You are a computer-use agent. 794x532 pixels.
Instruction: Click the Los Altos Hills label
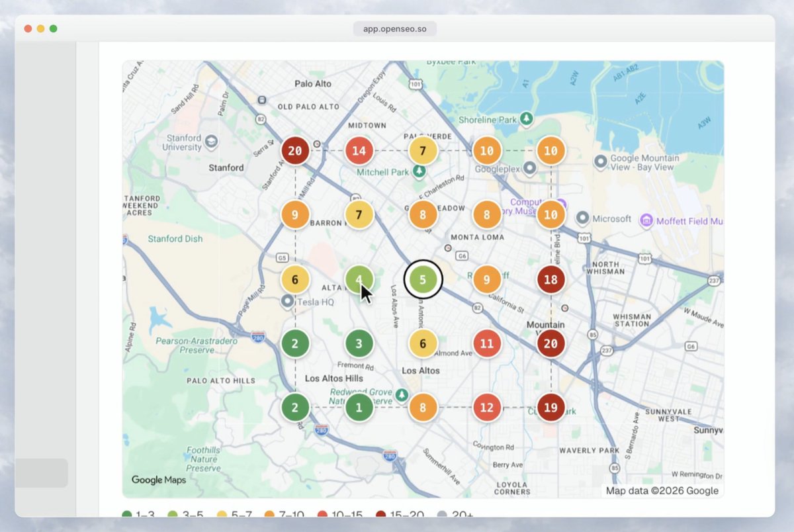[x=334, y=378]
